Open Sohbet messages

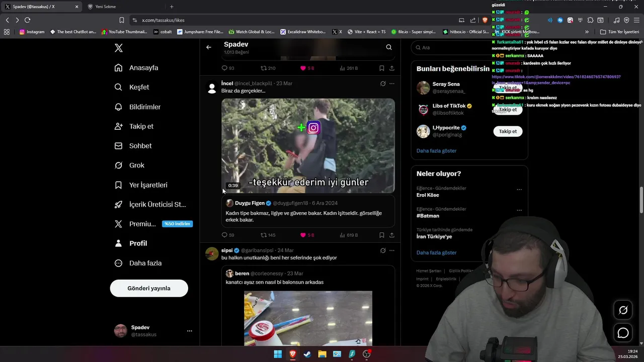point(133,146)
